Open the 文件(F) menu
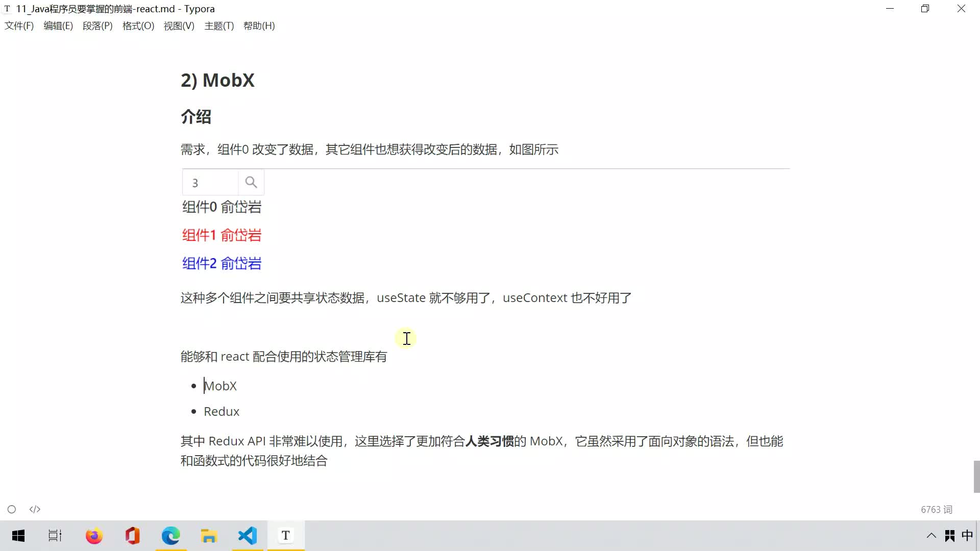 pyautogui.click(x=19, y=26)
